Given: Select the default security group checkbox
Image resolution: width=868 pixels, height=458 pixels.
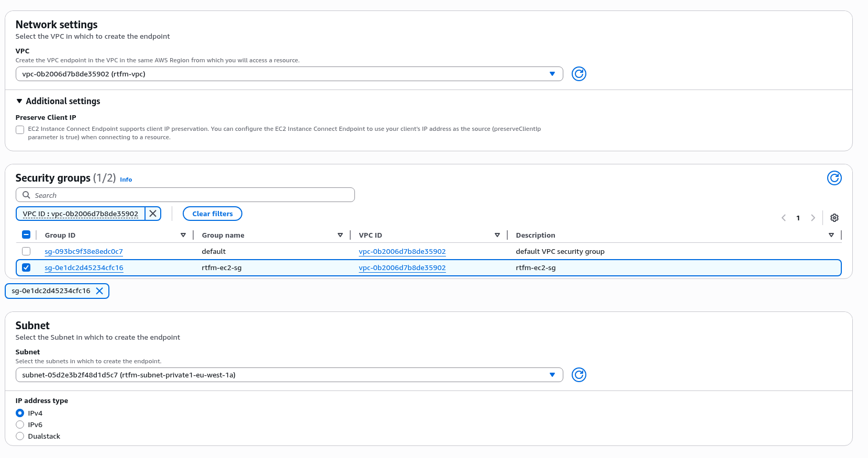Looking at the screenshot, I should pos(26,251).
